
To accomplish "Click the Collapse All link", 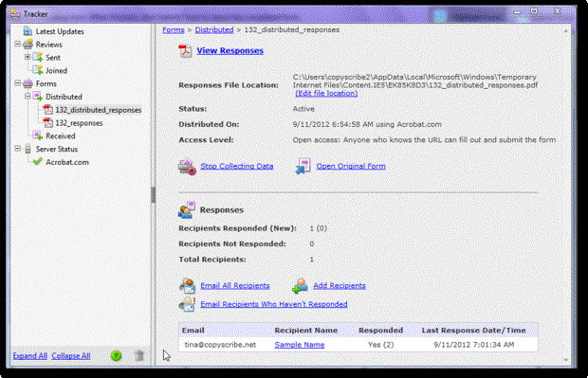I will click(71, 356).
